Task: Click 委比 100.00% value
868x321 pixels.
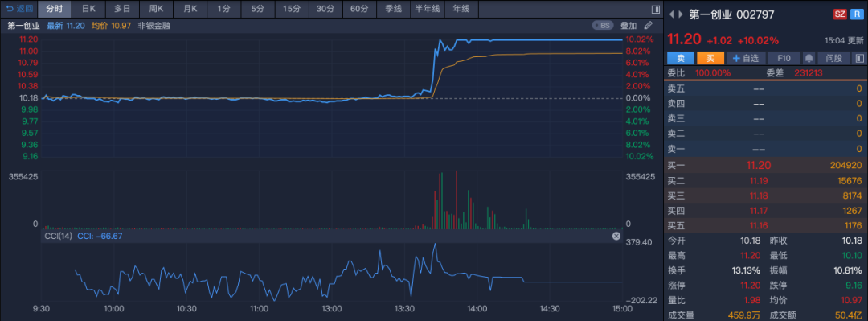Action: click(713, 73)
